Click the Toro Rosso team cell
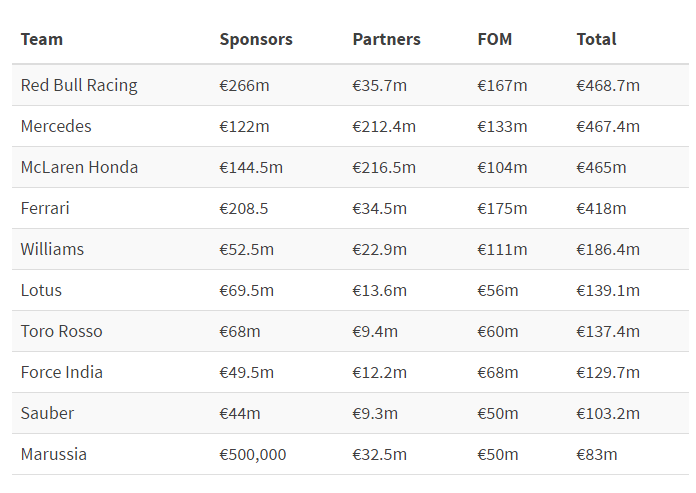This screenshot has height=493, width=696. tap(61, 331)
